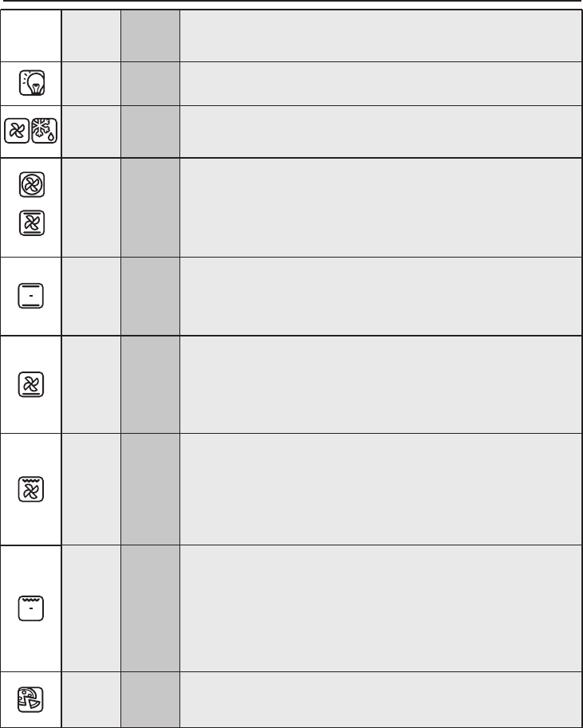Click the wide description cell in pizza row

380,699
